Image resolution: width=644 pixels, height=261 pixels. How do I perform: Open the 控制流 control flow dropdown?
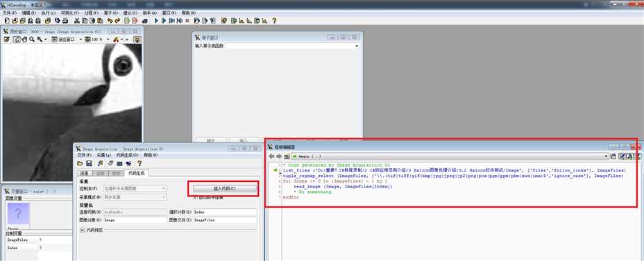(135, 188)
